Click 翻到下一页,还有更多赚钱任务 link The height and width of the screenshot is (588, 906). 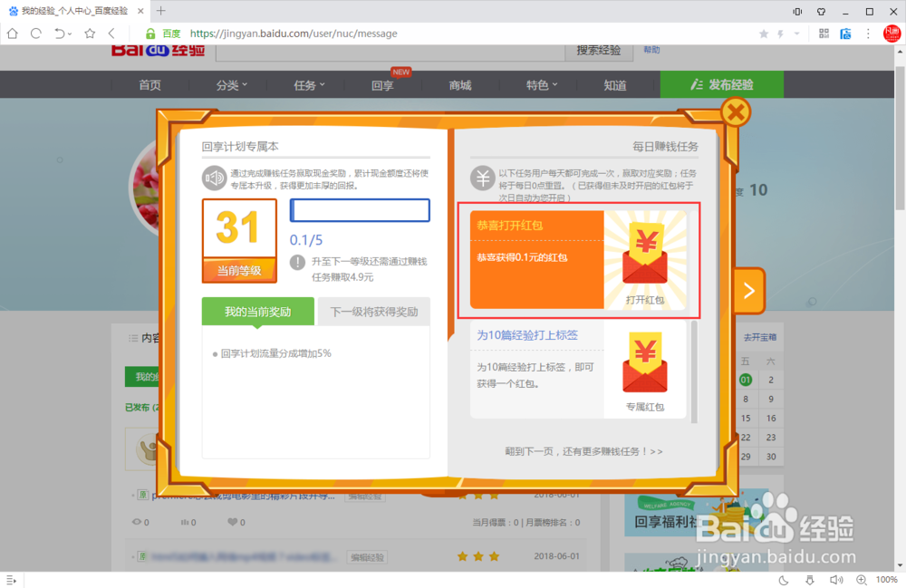[583, 452]
